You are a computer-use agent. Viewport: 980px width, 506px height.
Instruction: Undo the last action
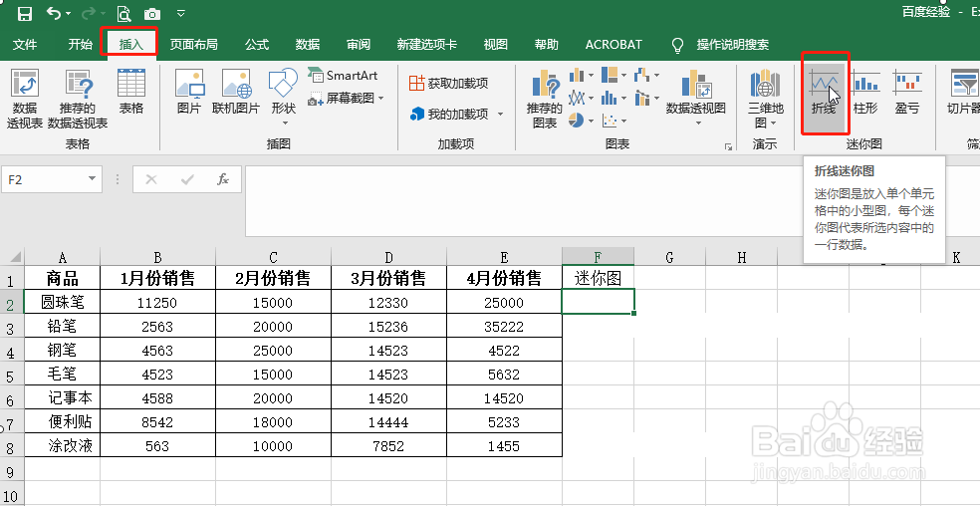click(x=55, y=13)
